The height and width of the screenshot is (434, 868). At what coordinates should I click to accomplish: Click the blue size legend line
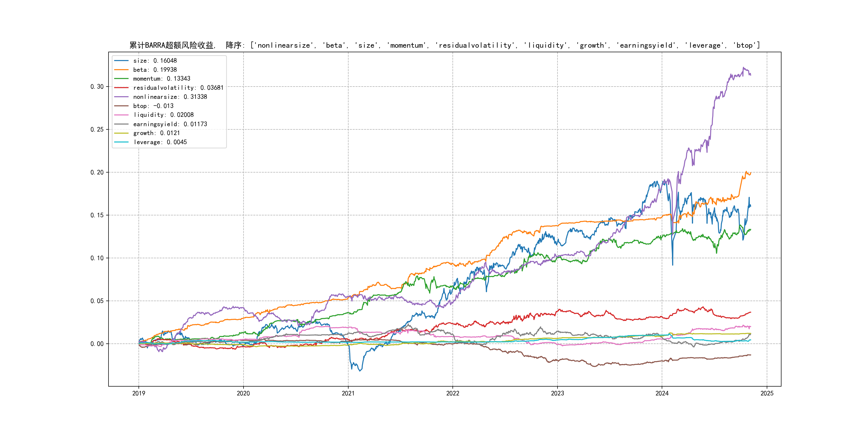click(x=121, y=61)
